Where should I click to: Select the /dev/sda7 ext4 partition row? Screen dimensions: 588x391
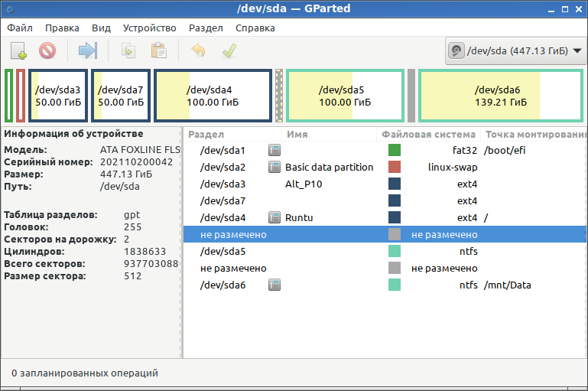tap(385, 200)
